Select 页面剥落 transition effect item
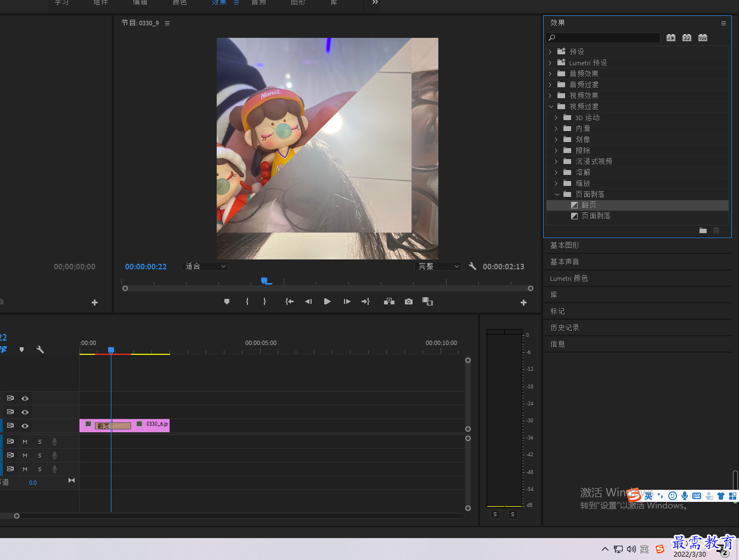 [x=638, y=216]
